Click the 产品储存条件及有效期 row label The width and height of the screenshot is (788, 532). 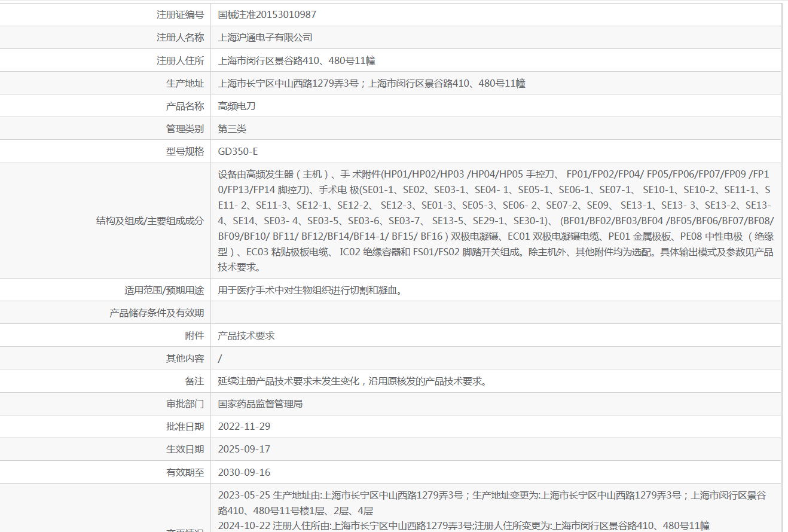click(157, 313)
